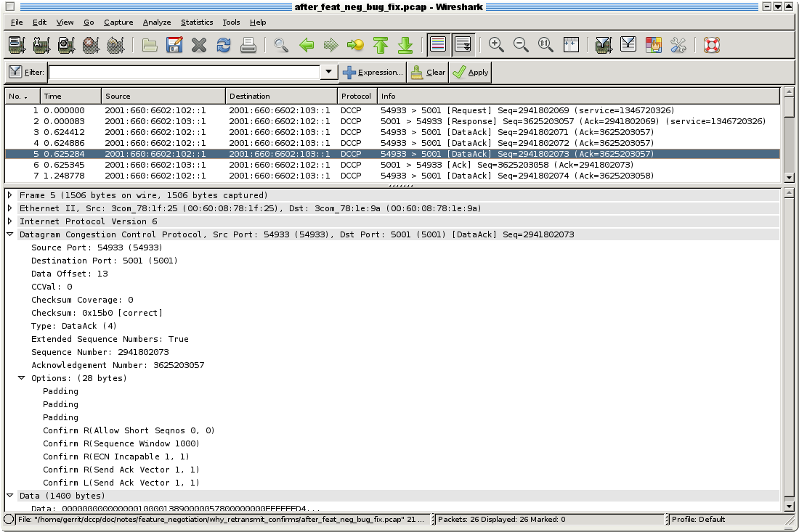Click the Expression filter builder button
The height and width of the screenshot is (532, 799).
pyautogui.click(x=373, y=72)
